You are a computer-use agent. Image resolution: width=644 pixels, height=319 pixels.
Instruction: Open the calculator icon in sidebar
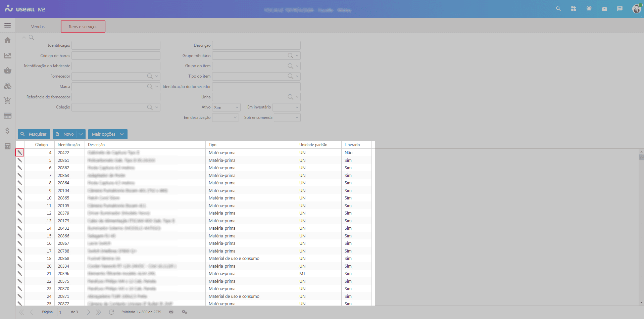click(x=7, y=146)
